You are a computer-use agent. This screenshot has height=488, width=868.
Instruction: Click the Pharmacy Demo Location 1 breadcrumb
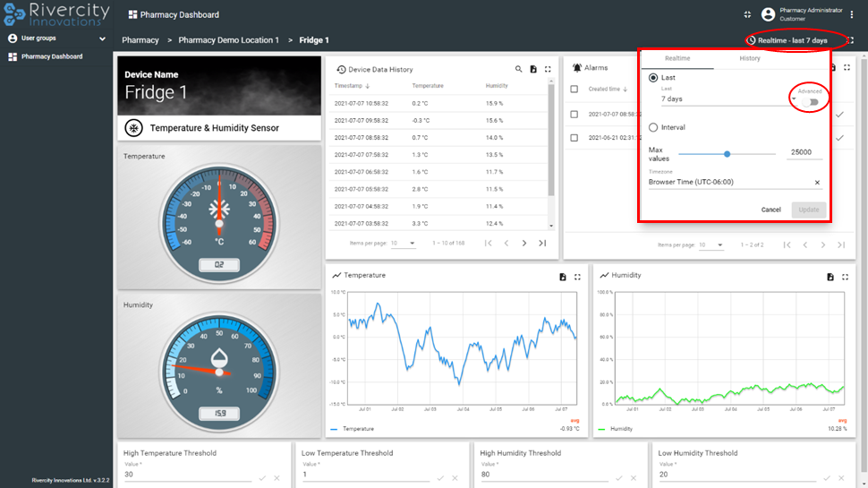pos(228,40)
